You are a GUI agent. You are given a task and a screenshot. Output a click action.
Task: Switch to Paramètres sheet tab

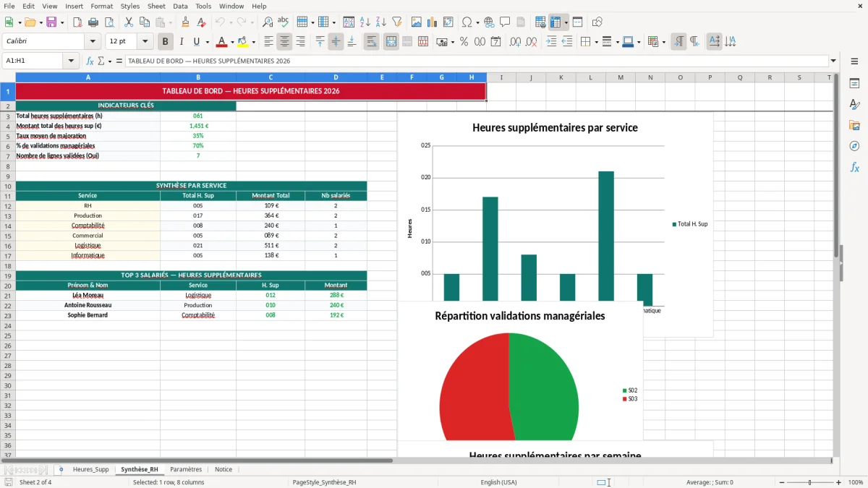(x=186, y=469)
